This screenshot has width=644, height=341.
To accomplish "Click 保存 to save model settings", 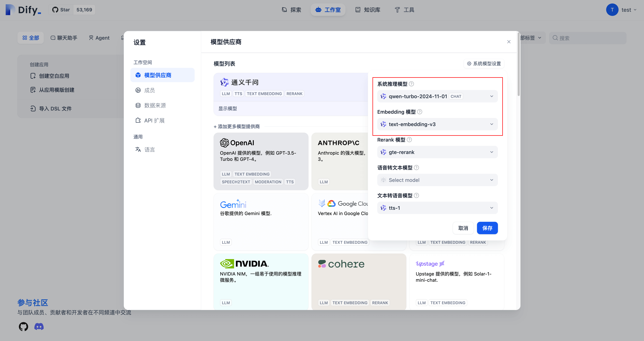I will [487, 228].
